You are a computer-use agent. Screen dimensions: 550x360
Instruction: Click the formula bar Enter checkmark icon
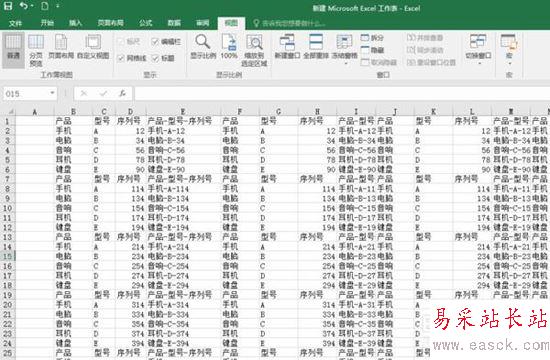coord(103,93)
